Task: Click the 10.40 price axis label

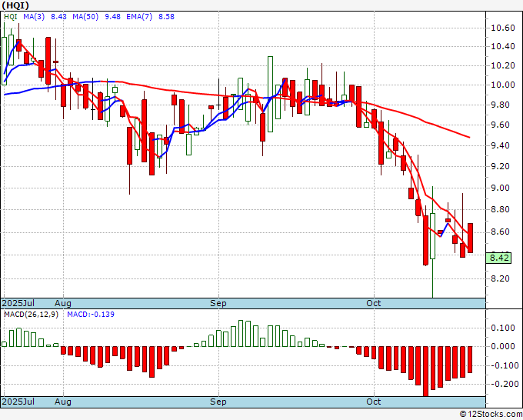Action: click(x=503, y=46)
